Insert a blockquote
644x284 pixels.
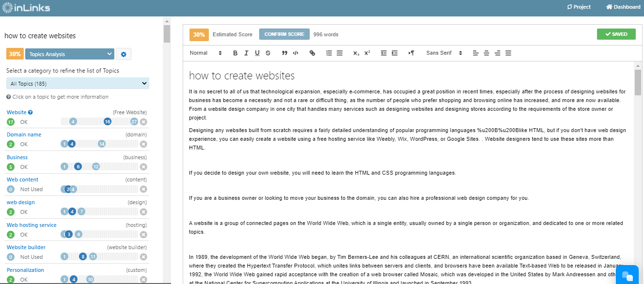284,53
